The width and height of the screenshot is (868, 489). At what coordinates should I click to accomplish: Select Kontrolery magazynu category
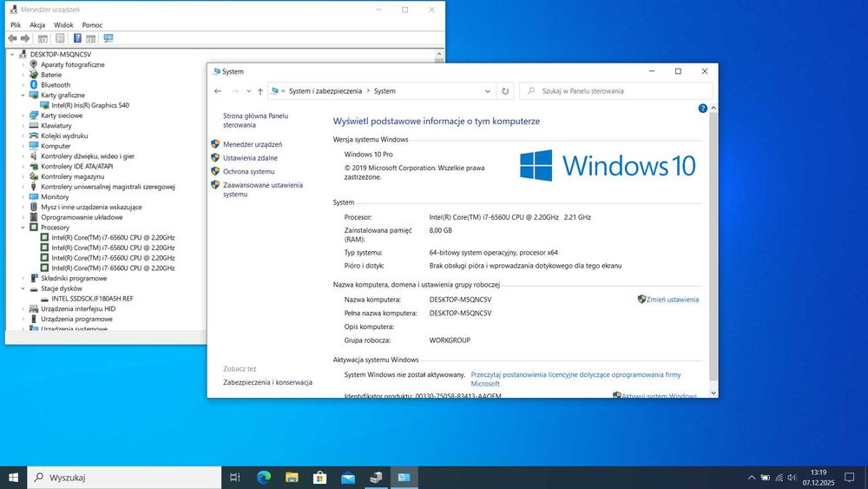(73, 176)
